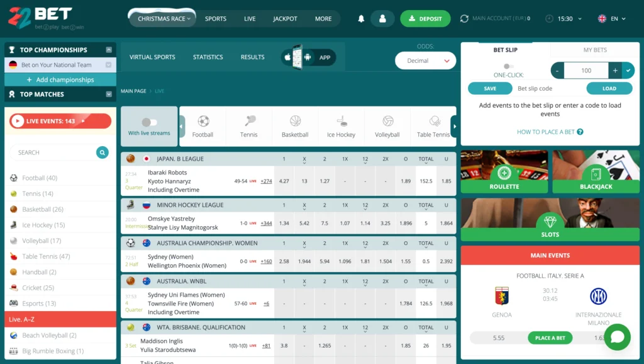Image resolution: width=644 pixels, height=364 pixels.
Task: Collapse Top Championships panel
Action: pyautogui.click(x=109, y=50)
